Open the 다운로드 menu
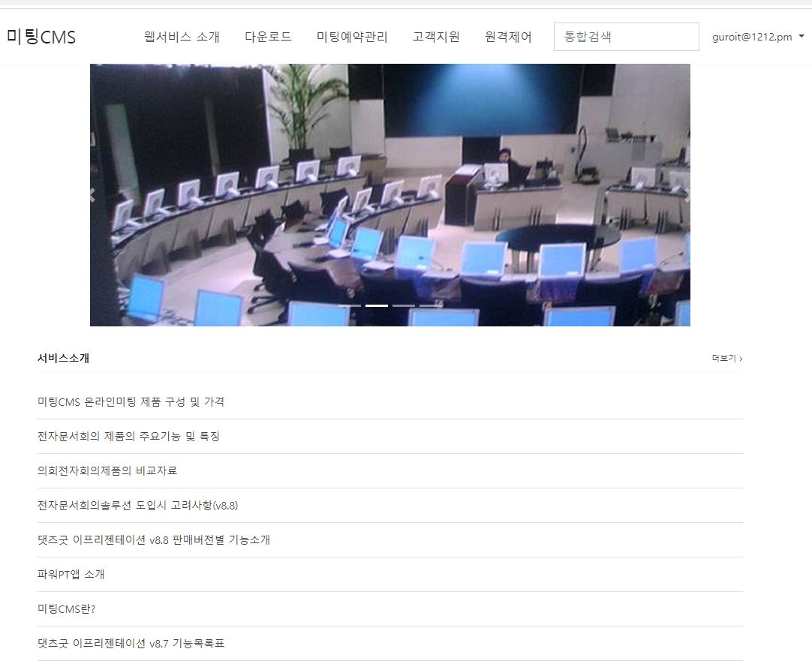Viewport: 812px width, 670px height. click(268, 37)
